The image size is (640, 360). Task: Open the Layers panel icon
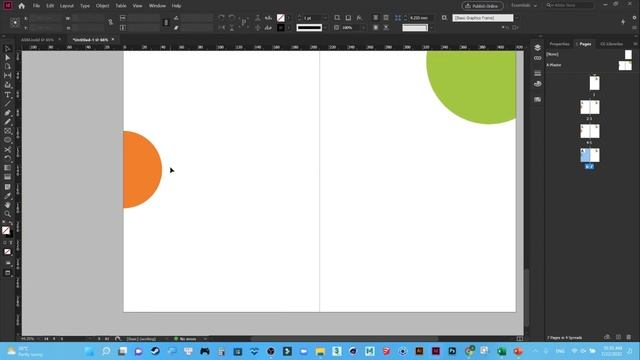tap(538, 48)
